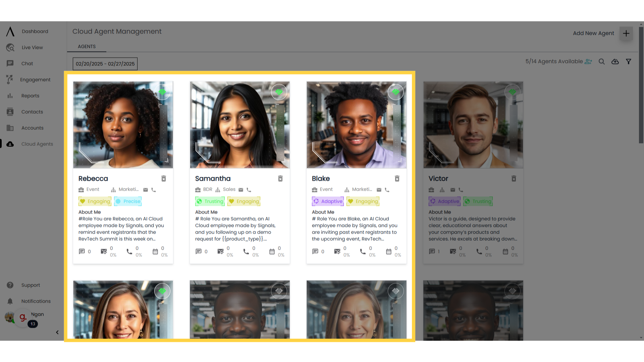
Task: Click Notifications in sidebar
Action: point(36,301)
